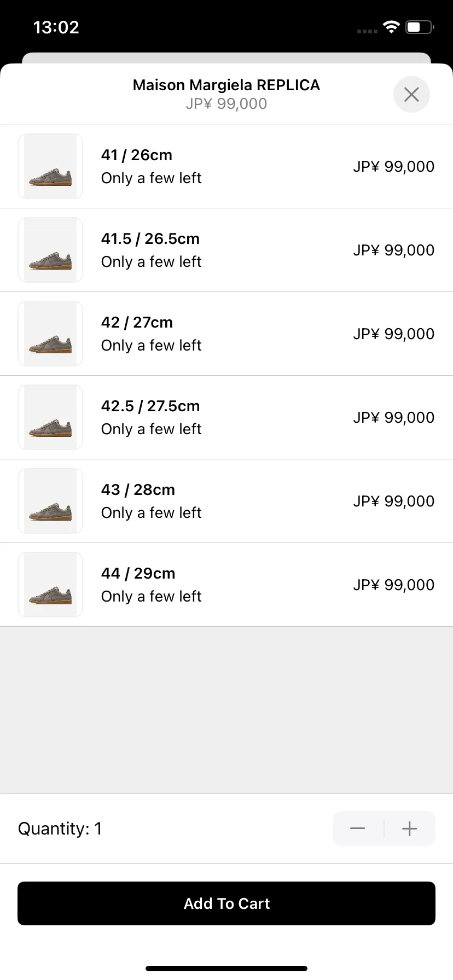Screen dimensions: 453x980
Task: Decrease quantity with the minus button
Action: tap(358, 829)
